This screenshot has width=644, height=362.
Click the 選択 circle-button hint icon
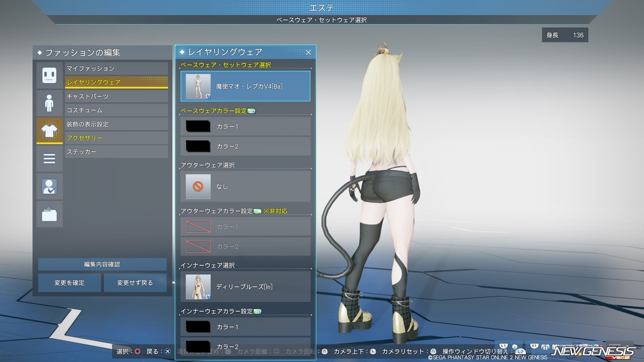click(x=138, y=351)
